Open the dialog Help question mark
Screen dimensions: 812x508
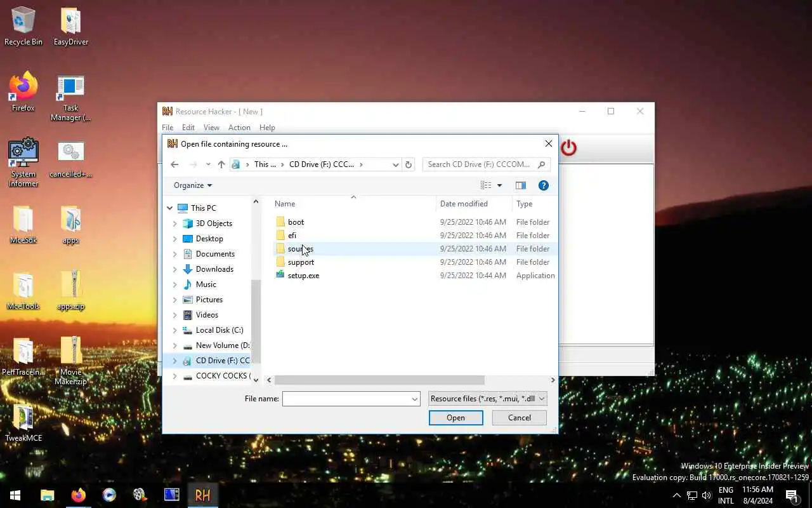543,185
